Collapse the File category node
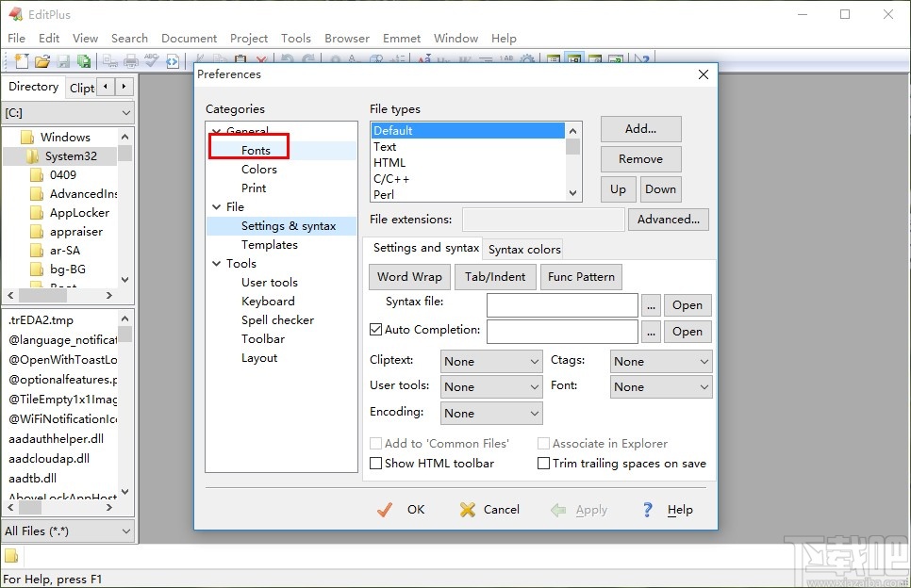 [x=217, y=206]
